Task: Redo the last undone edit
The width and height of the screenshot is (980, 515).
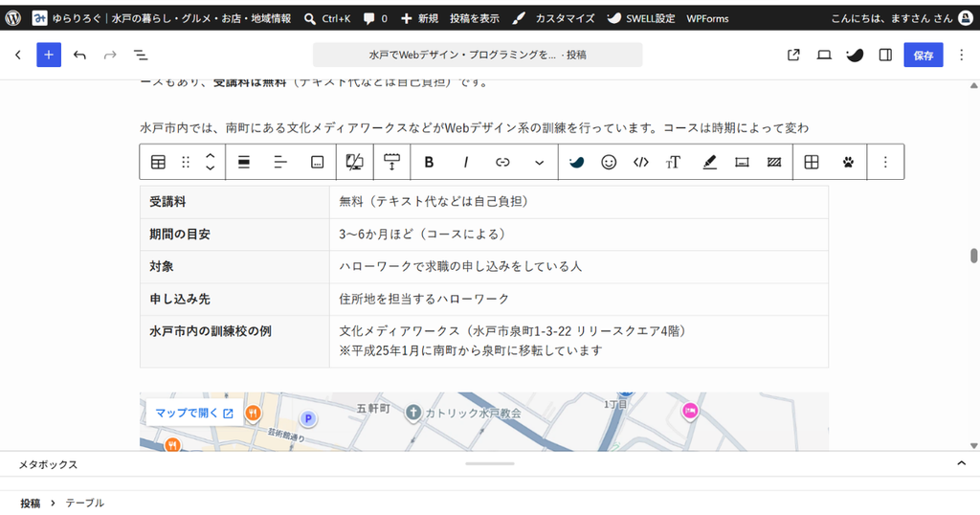Action: point(110,55)
